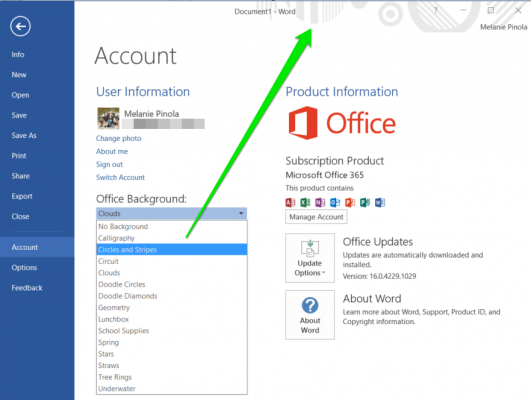Open the help question mark in title bar
This screenshot has width=531, height=400.
click(436, 11)
